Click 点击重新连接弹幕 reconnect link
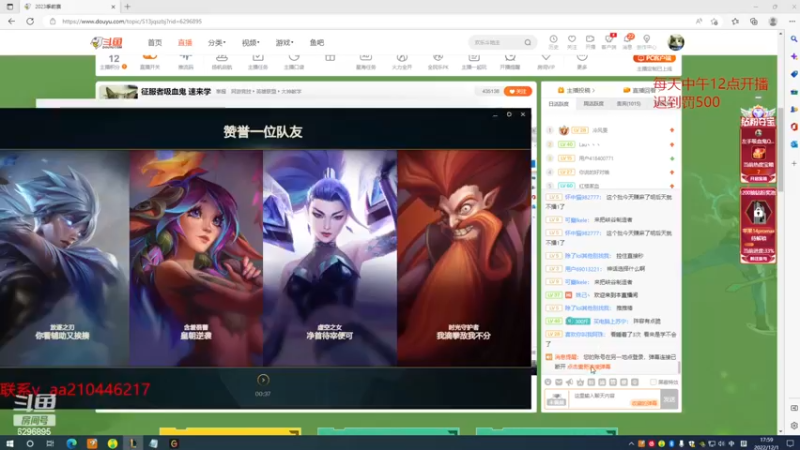800x450 pixels. pyautogui.click(x=588, y=366)
